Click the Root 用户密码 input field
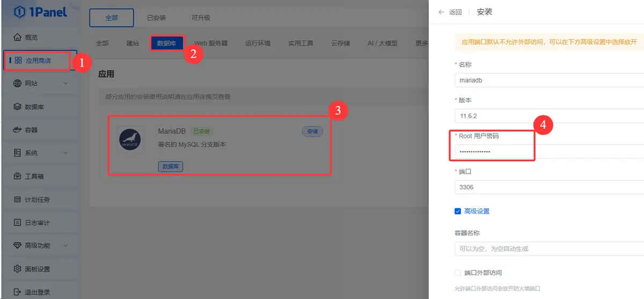The image size is (644, 299). pyautogui.click(x=547, y=152)
